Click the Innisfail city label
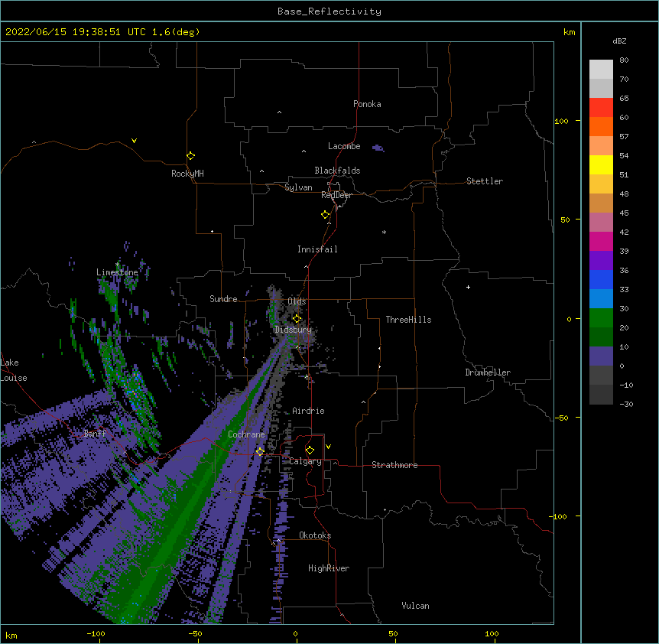 pos(317,249)
